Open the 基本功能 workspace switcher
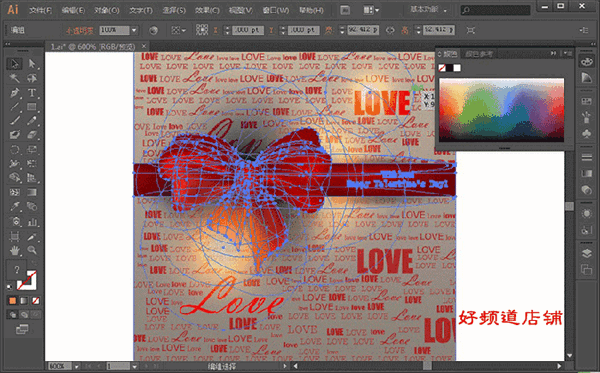This screenshot has width=600, height=373. (428, 10)
